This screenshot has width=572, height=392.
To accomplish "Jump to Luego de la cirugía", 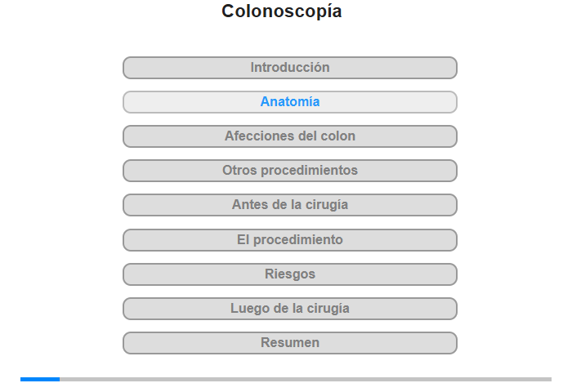I will point(290,309).
